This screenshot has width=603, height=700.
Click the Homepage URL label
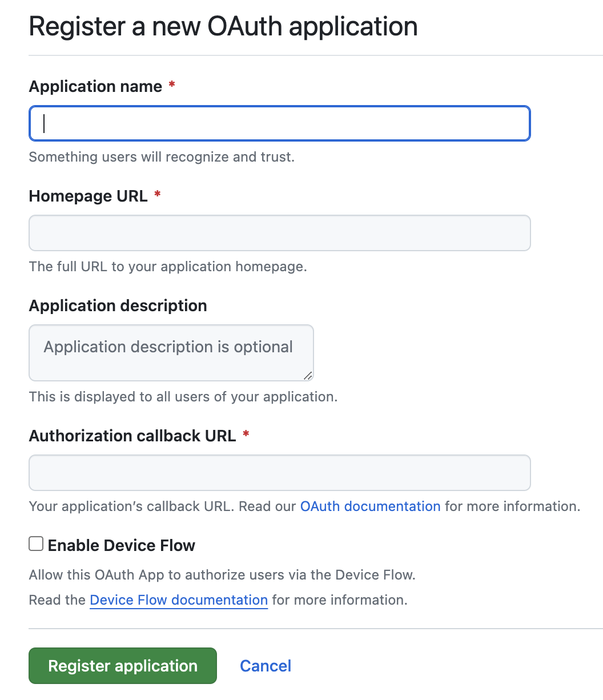click(89, 196)
